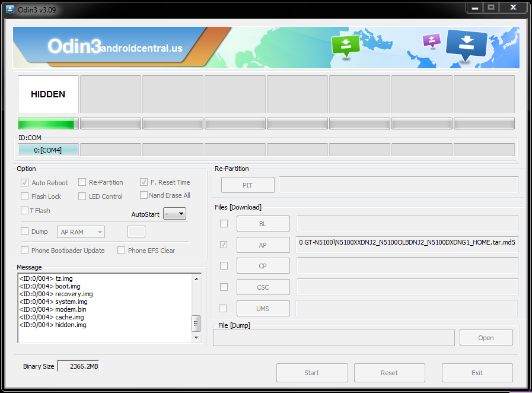The height and width of the screenshot is (393, 532).
Task: Select the modem.bin log line
Action: coord(53,309)
